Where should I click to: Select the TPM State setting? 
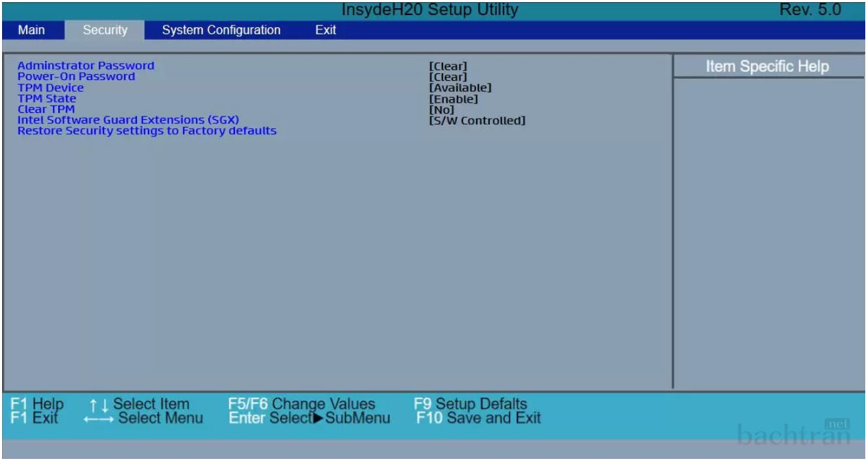(x=47, y=99)
